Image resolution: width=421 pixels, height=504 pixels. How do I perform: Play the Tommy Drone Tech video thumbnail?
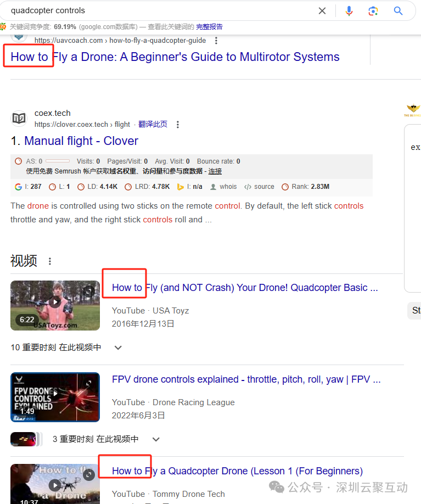[x=55, y=484]
